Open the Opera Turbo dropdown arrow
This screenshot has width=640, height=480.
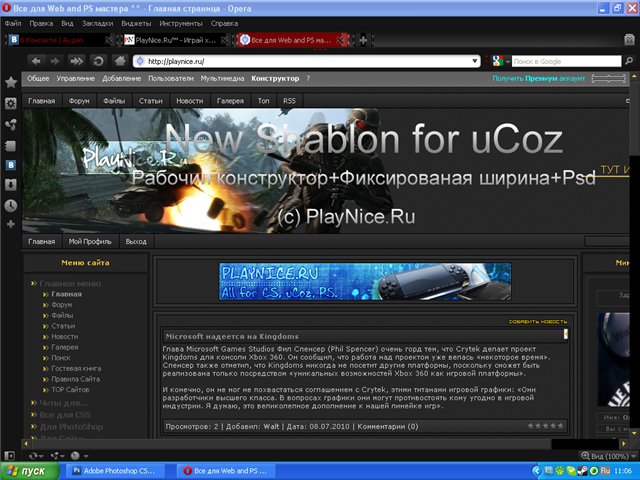tap(86, 456)
